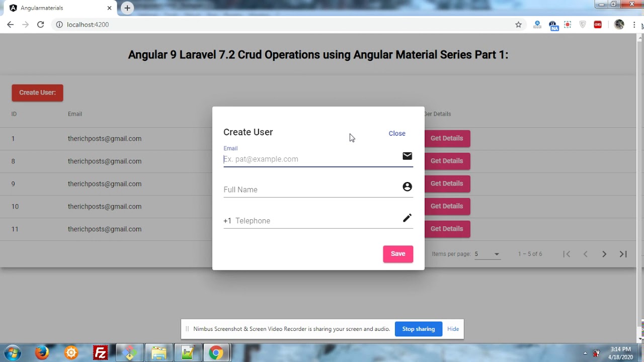Stop sharing the screen
Screen dimensions: 644x362
click(x=419, y=329)
